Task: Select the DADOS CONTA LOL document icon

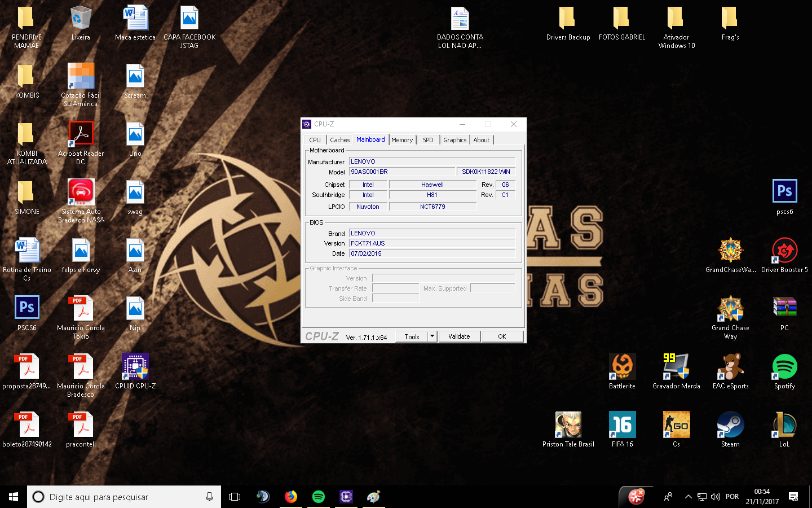Action: pos(460,27)
